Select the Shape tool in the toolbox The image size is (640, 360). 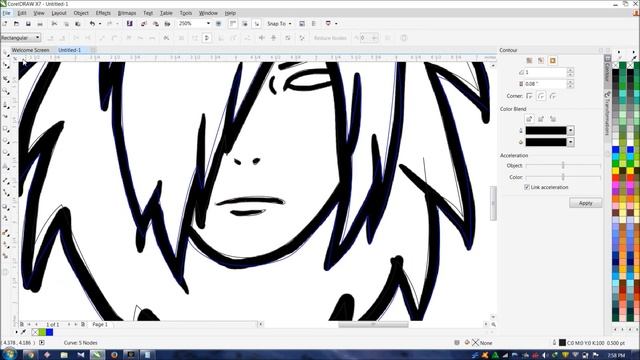[6, 65]
